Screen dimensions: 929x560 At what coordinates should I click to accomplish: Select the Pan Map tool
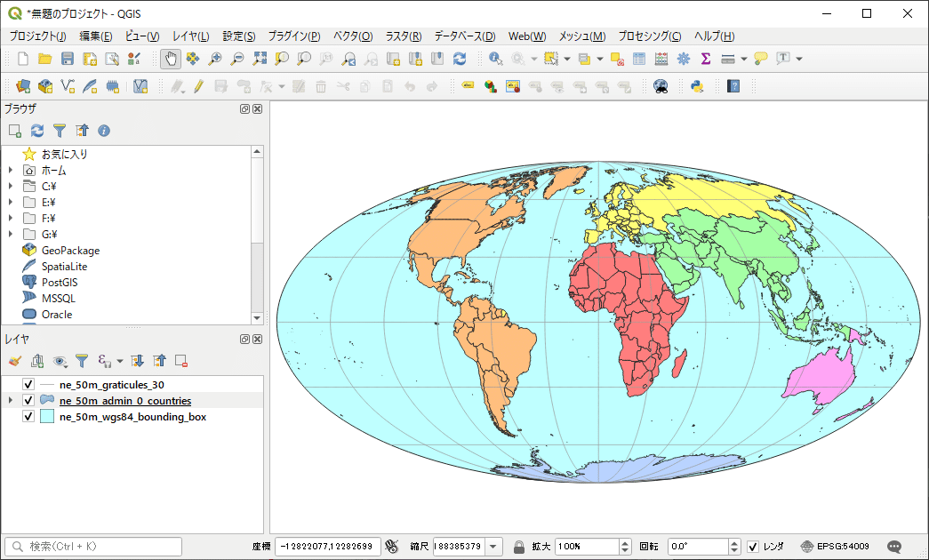(171, 59)
